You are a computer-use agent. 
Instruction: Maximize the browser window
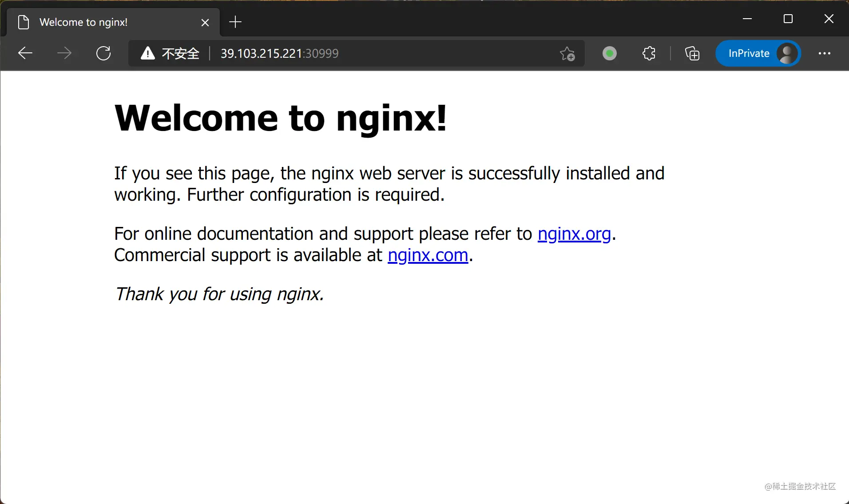pyautogui.click(x=788, y=19)
